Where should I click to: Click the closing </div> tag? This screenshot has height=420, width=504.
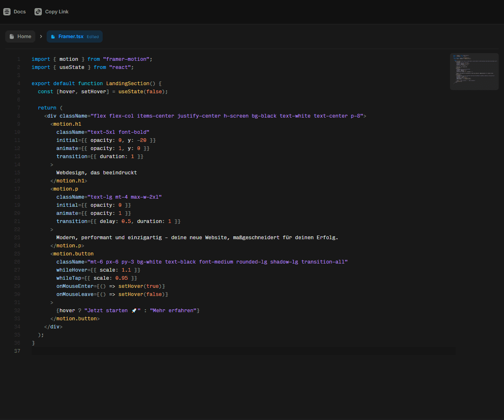[x=53, y=327]
